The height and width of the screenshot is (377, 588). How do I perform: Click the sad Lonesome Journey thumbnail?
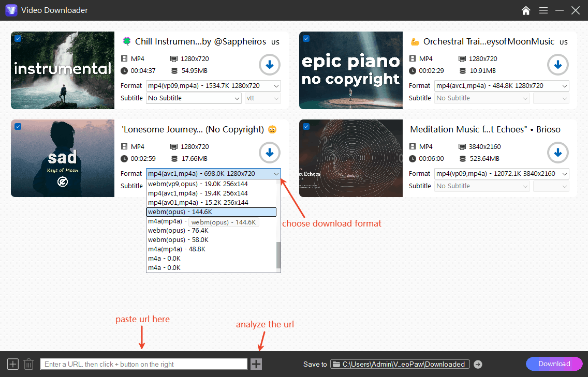[x=63, y=158]
